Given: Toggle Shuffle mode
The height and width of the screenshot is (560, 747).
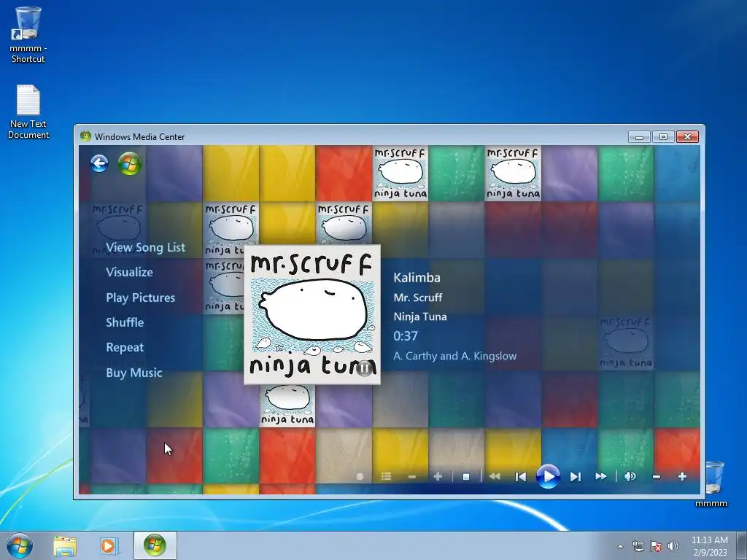Looking at the screenshot, I should (124, 322).
